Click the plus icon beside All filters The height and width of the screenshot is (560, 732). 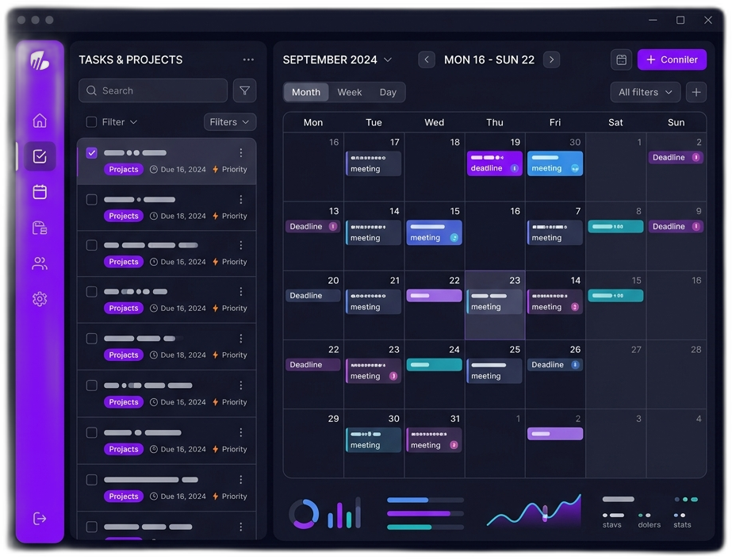coord(696,92)
